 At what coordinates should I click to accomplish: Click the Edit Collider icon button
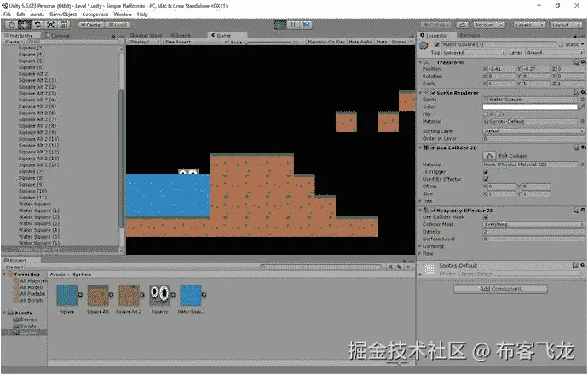(489, 156)
